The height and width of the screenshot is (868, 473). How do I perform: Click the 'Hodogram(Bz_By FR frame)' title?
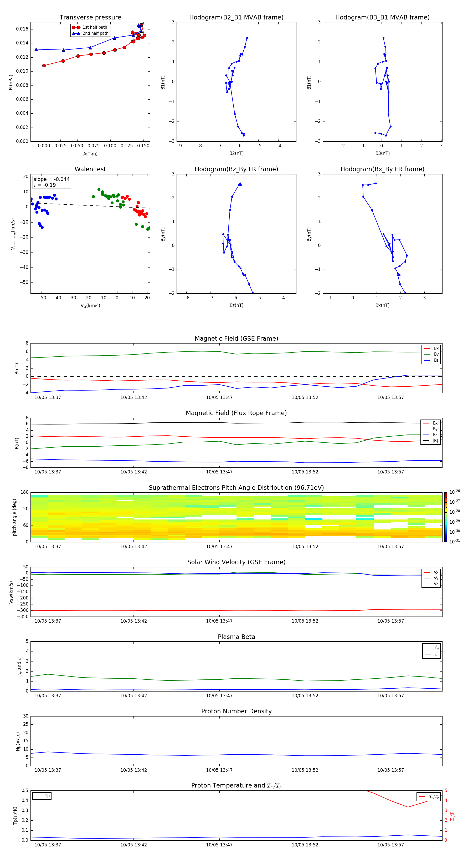(236, 169)
